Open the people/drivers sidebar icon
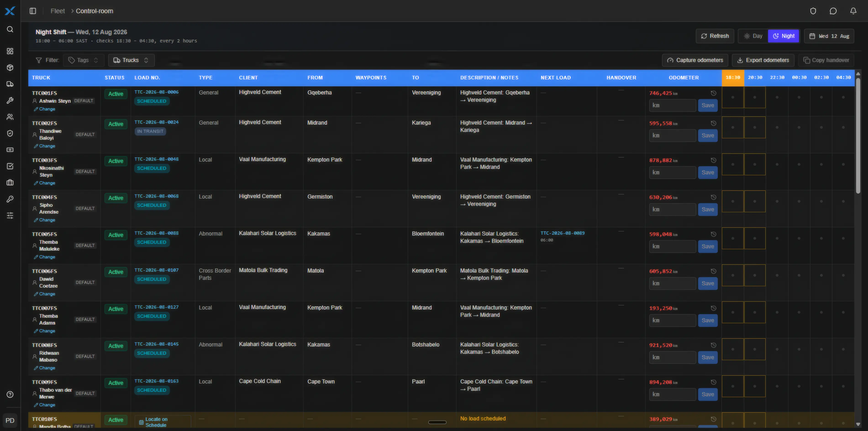Viewport: 868px width, 431px height. click(10, 117)
